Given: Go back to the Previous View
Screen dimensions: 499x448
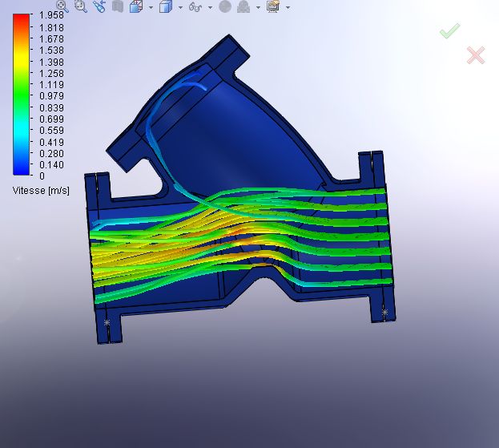Looking at the screenshot, I should point(99,6).
